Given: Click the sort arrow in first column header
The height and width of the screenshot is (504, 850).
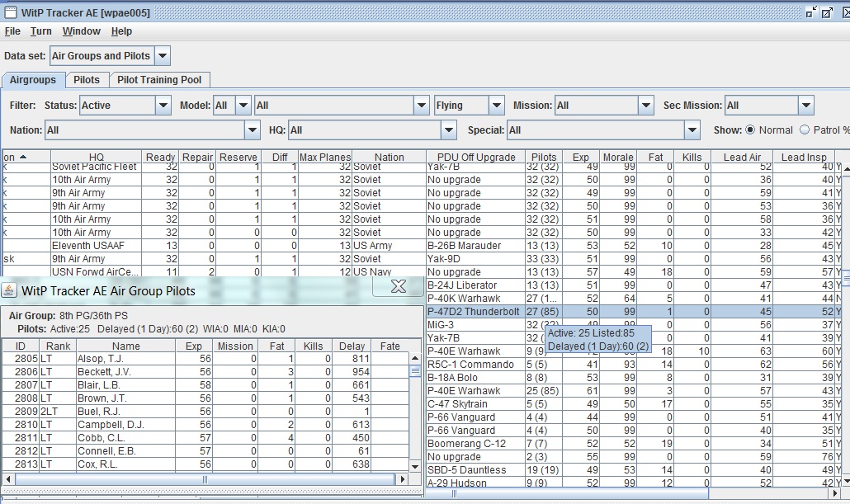Looking at the screenshot, I should pos(23,157).
